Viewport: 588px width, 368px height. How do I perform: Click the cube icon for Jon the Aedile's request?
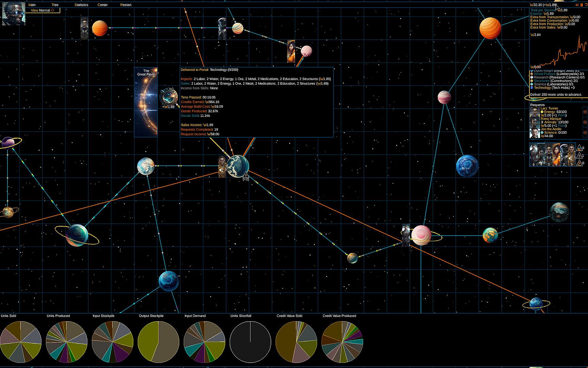click(585, 133)
